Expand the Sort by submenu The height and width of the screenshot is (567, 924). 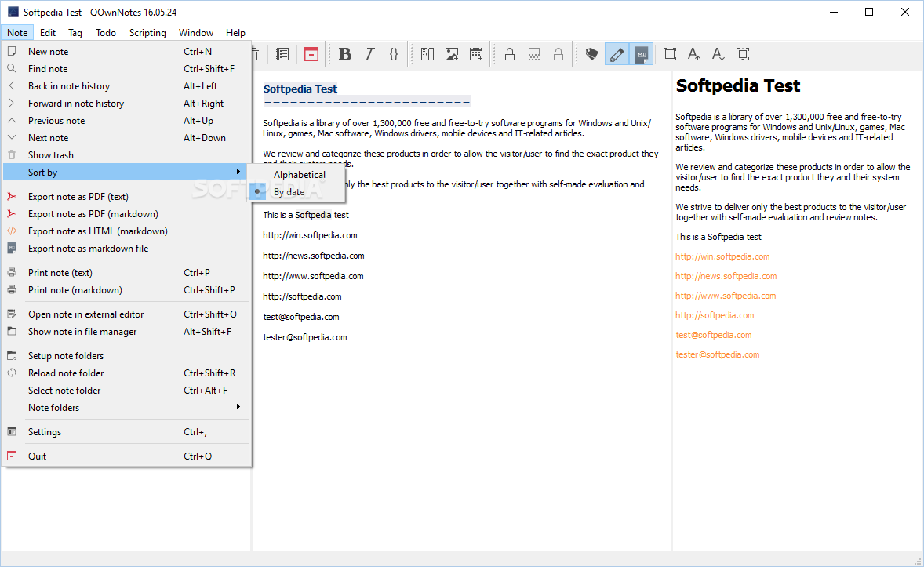coord(126,172)
